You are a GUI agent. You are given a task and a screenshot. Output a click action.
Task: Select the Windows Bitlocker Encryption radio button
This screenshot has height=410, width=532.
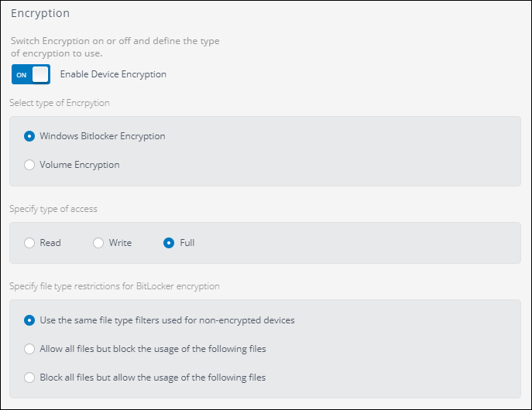pyautogui.click(x=29, y=136)
